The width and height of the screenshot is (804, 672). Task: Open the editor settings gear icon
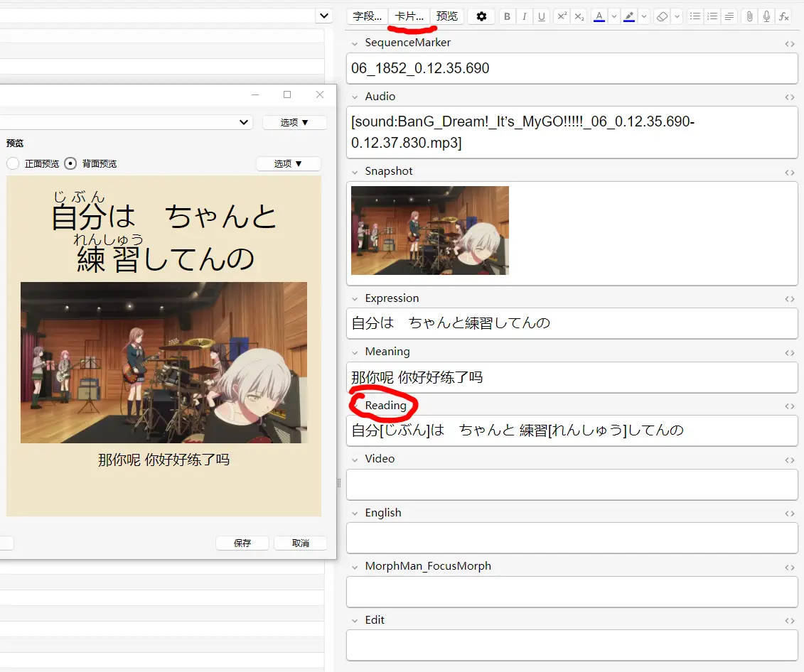tap(481, 16)
